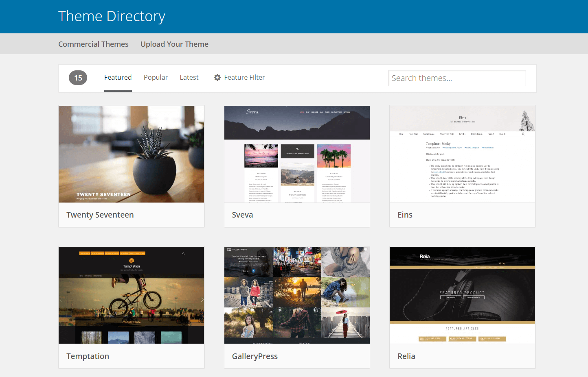
Task: Open the Sveva theme link
Action: [242, 214]
